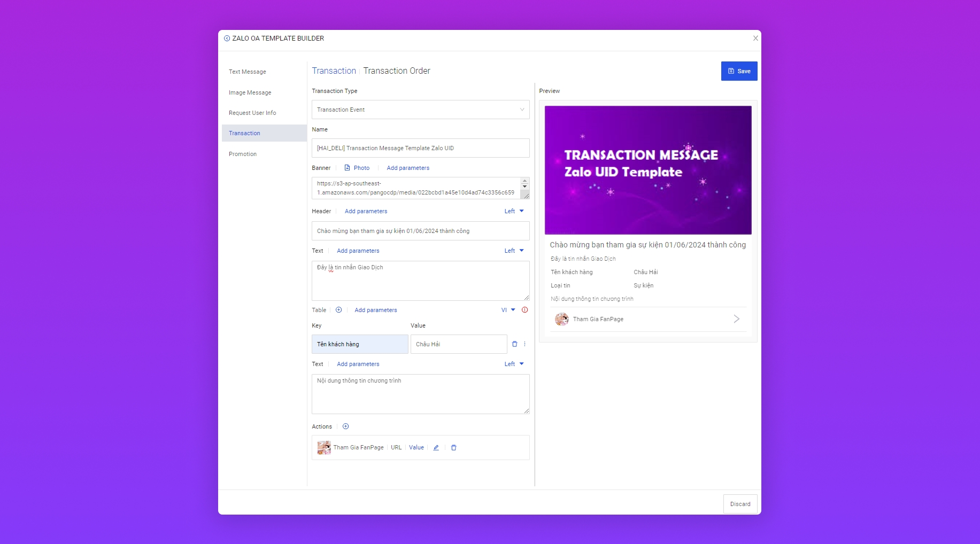Choose Photo for the banner
Viewport: 980px width, 544px height.
357,168
